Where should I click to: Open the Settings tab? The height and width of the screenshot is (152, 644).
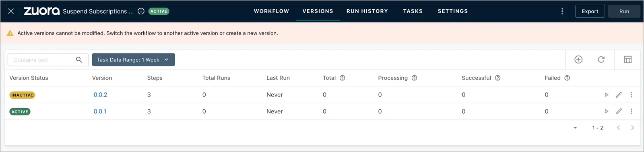453,11
